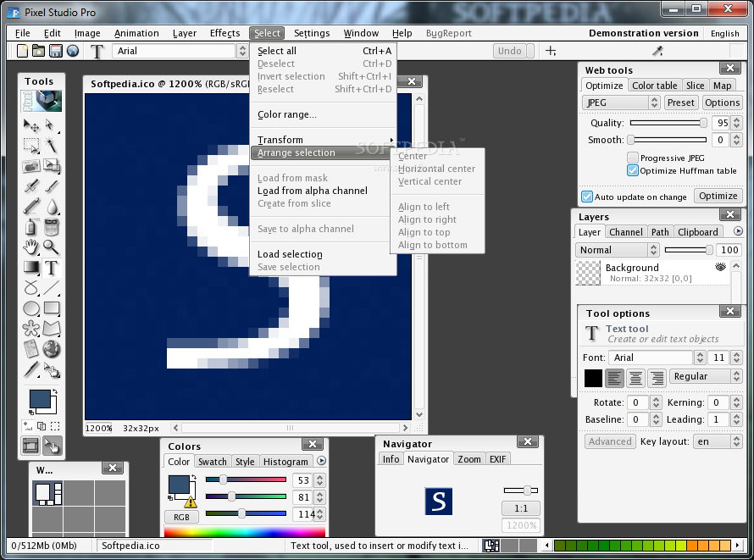
Task: Uncheck Optimize Huffman table
Action: coord(633,170)
